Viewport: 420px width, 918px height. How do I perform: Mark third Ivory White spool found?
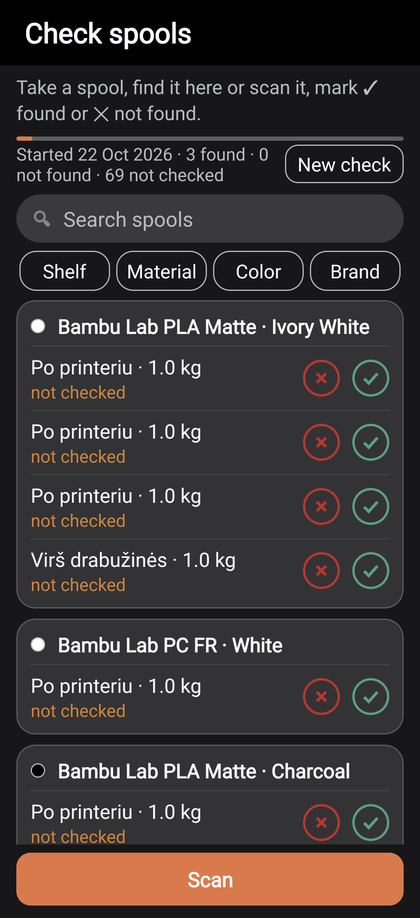(371, 506)
